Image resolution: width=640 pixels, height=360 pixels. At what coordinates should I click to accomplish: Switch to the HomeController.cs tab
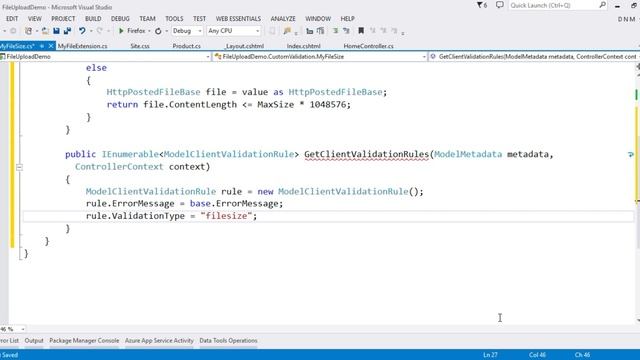click(369, 46)
